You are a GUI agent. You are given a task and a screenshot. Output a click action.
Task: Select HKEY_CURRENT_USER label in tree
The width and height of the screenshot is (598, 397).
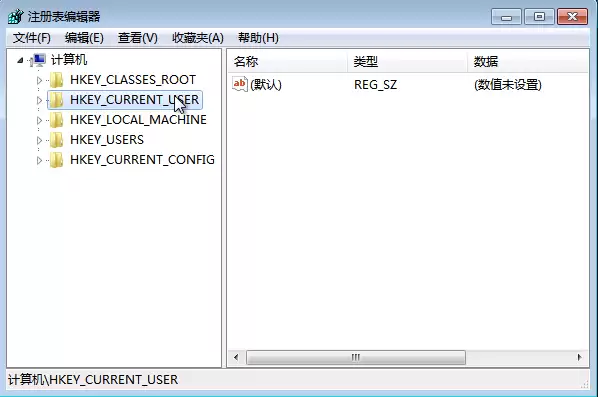pos(134,100)
